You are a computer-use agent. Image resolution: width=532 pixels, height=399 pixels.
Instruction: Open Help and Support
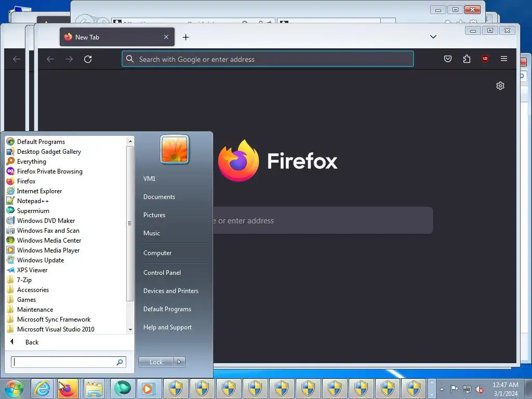(x=168, y=327)
